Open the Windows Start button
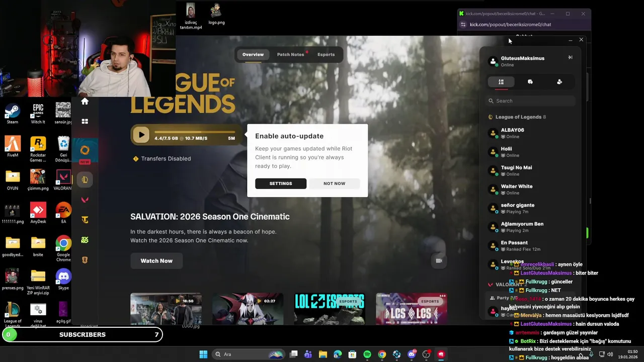The height and width of the screenshot is (362, 644). [x=203, y=354]
